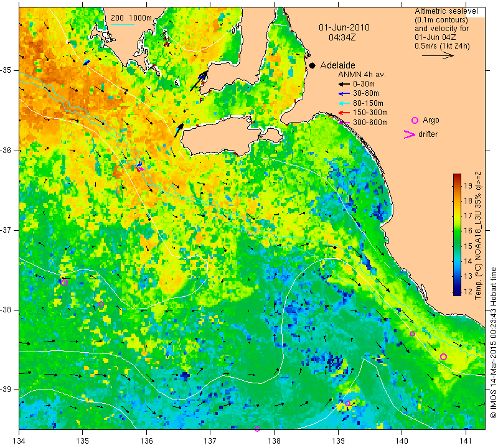Screen dimensions: 498x448
Task: Click the cyan isobath line under '200 1000m'
Action: pos(123,24)
